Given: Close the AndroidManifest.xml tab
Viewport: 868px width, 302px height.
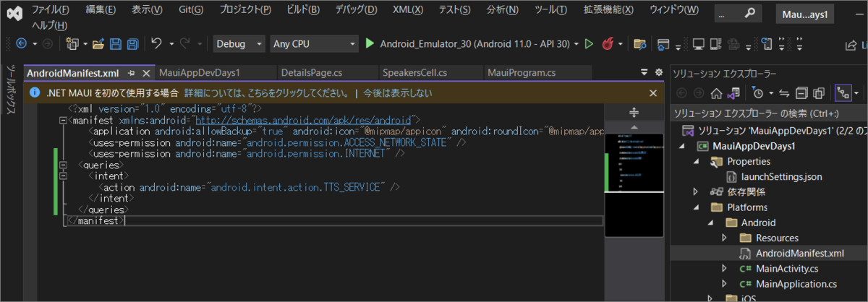Looking at the screenshot, I should pyautogui.click(x=145, y=73).
